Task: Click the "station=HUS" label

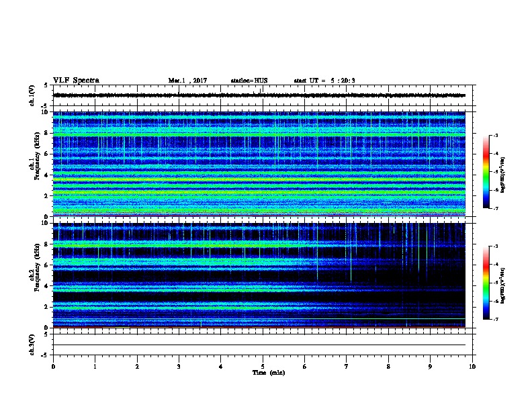Action: pyautogui.click(x=249, y=81)
